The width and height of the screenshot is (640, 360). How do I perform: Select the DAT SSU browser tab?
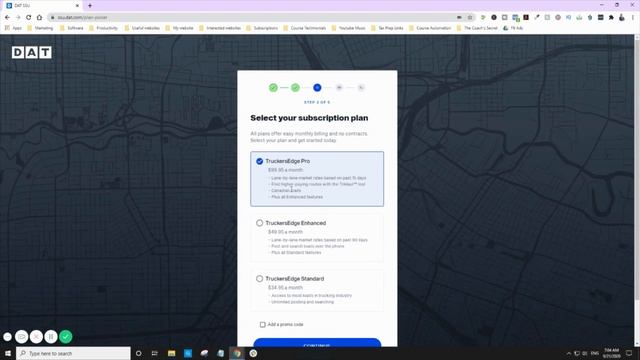41,6
